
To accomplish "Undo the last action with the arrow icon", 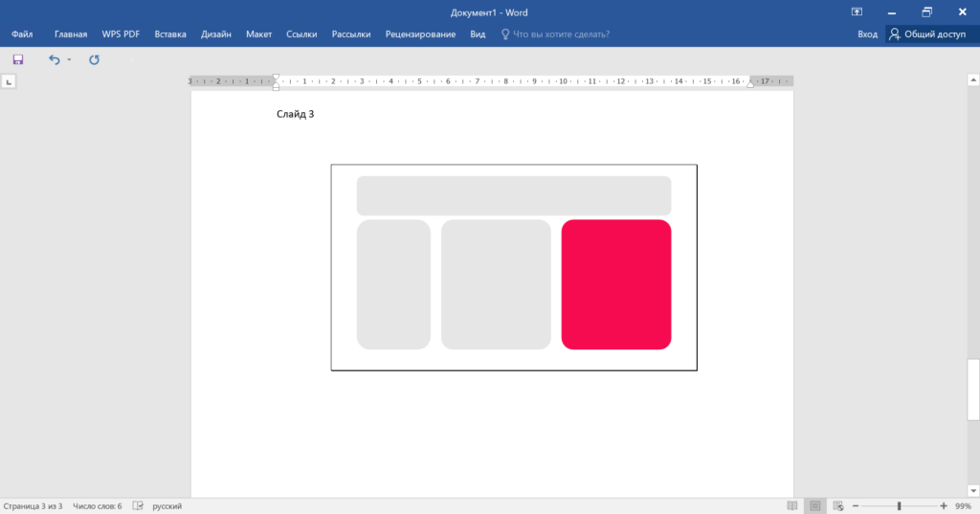I will pyautogui.click(x=55, y=59).
